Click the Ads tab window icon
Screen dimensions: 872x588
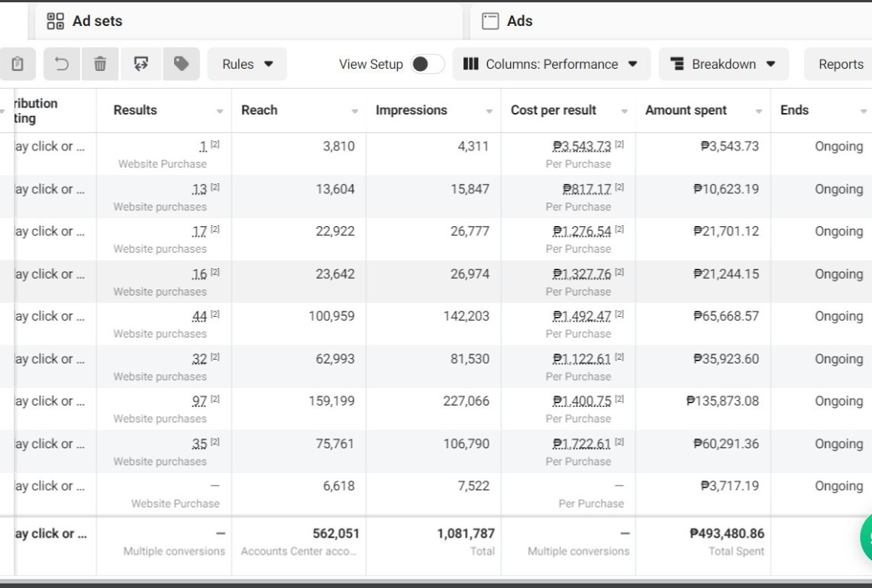point(490,21)
